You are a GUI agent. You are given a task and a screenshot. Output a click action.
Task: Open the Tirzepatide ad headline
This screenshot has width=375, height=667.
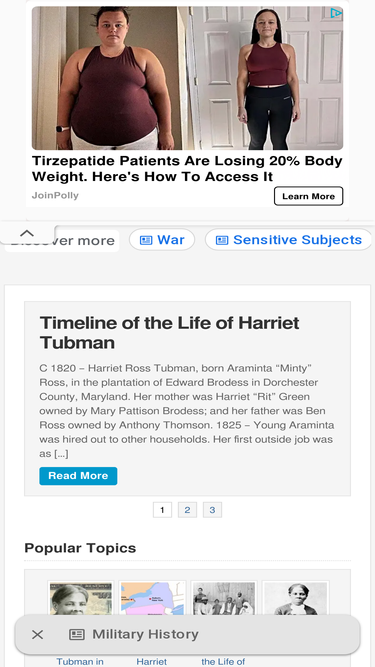187,168
